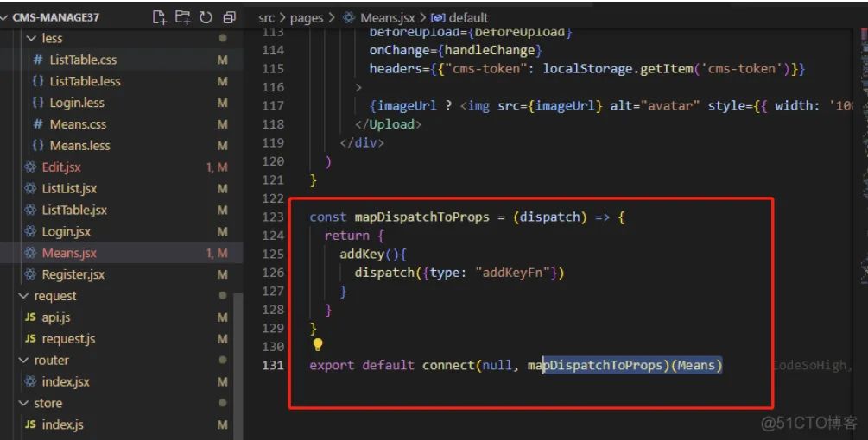The height and width of the screenshot is (440, 868).
Task: Click the React icon beside router index.jsx
Action: click(30, 381)
